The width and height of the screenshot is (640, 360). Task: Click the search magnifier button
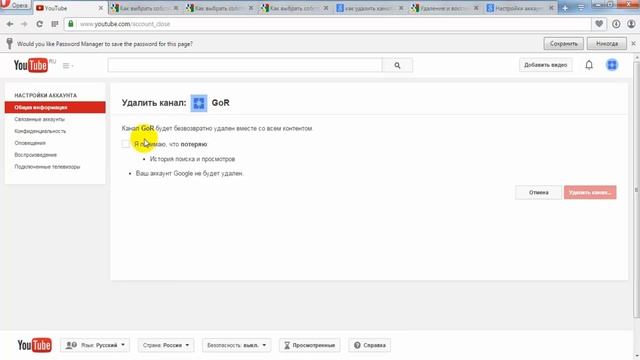(x=397, y=65)
